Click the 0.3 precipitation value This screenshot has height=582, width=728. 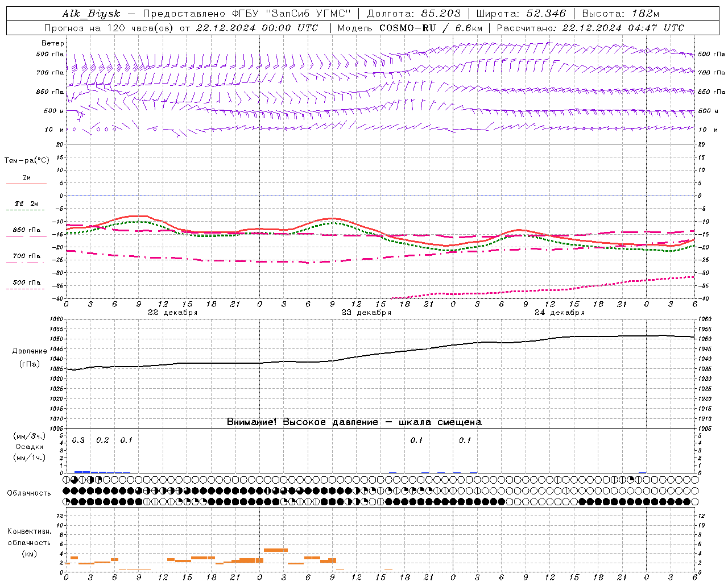point(78,440)
